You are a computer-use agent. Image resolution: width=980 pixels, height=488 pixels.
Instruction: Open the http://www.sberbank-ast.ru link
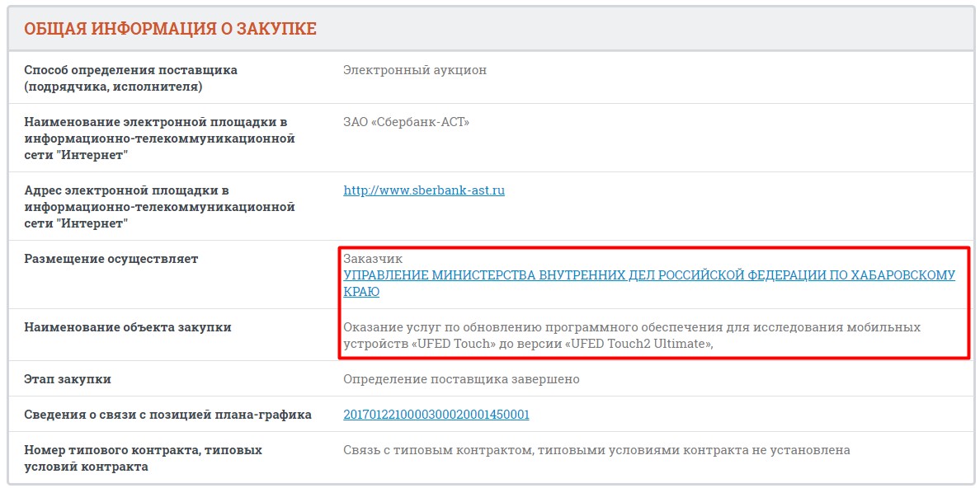424,190
